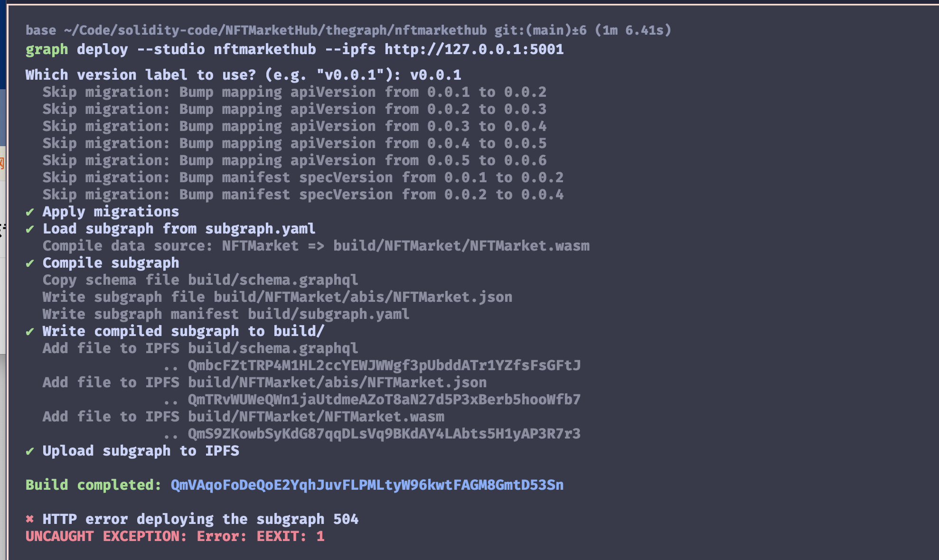This screenshot has height=560, width=939.
Task: Click the red X before HTTP error
Action: pyautogui.click(x=30, y=519)
